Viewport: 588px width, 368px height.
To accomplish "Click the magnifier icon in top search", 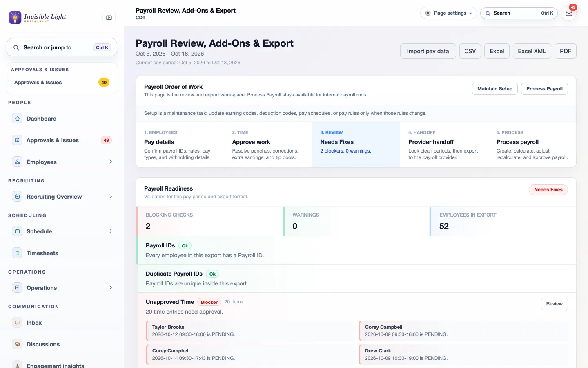I will point(488,13).
